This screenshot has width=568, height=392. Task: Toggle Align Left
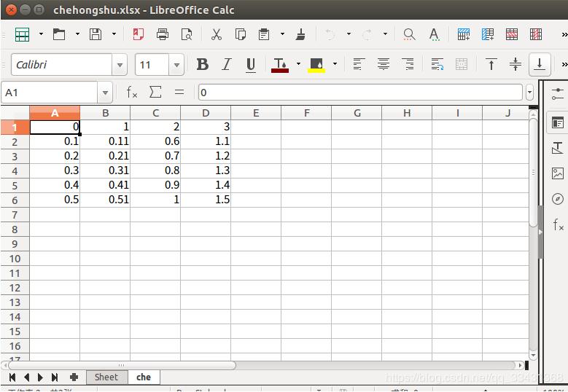359,64
